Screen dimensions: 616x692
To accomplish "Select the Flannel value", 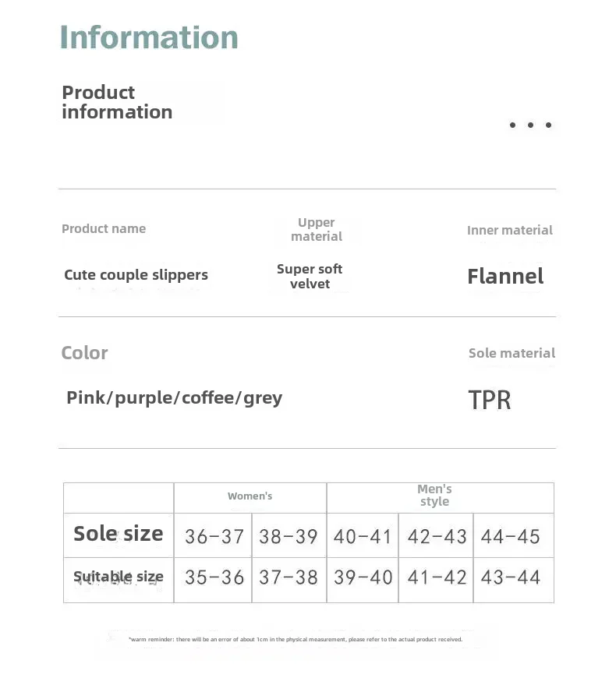I will click(x=505, y=277).
